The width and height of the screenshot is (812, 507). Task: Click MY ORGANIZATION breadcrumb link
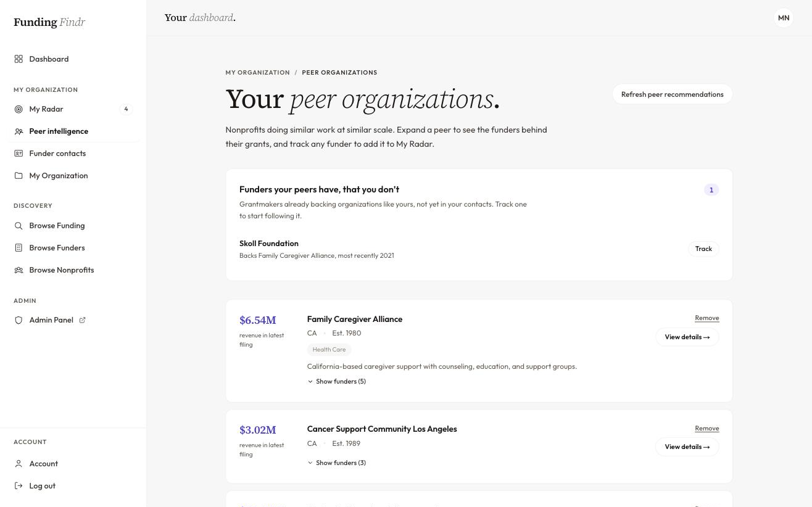(258, 73)
